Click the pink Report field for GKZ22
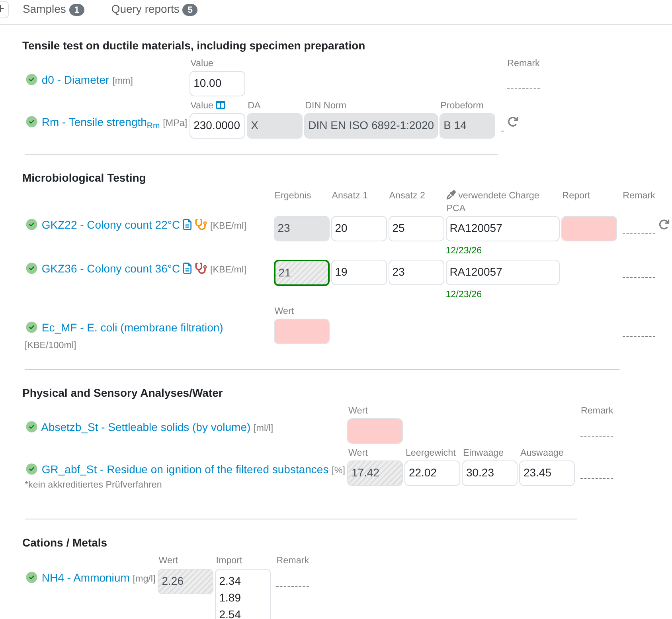 (589, 229)
